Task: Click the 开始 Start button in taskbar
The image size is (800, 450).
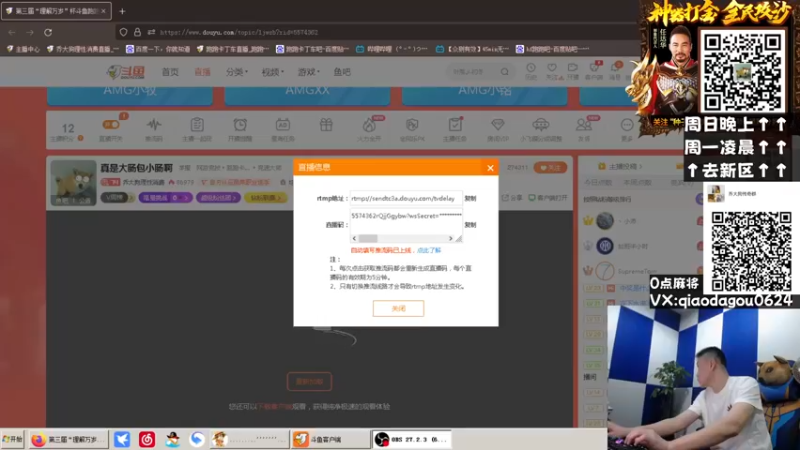Action: tap(13, 439)
